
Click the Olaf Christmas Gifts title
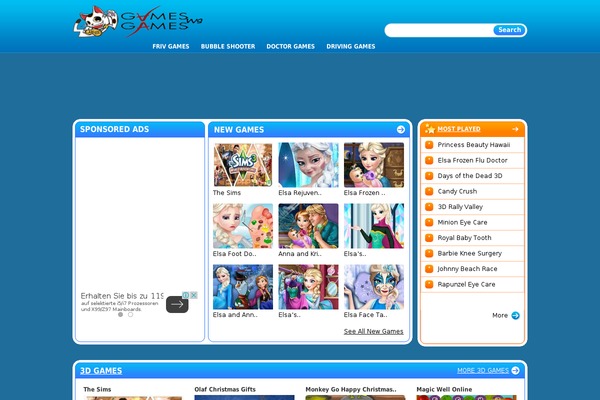[x=225, y=389]
